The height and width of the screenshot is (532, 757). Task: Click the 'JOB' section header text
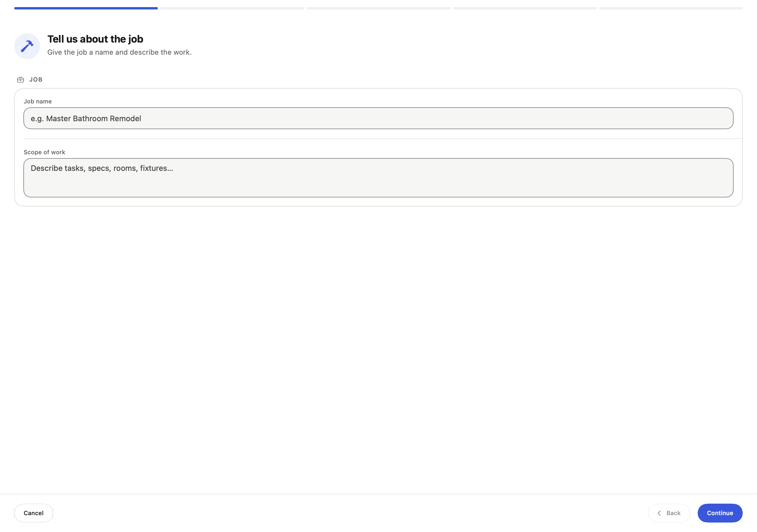(x=36, y=80)
